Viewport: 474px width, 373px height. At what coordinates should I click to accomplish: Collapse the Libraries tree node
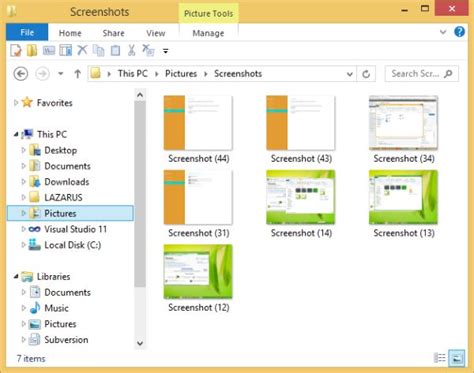[16, 276]
